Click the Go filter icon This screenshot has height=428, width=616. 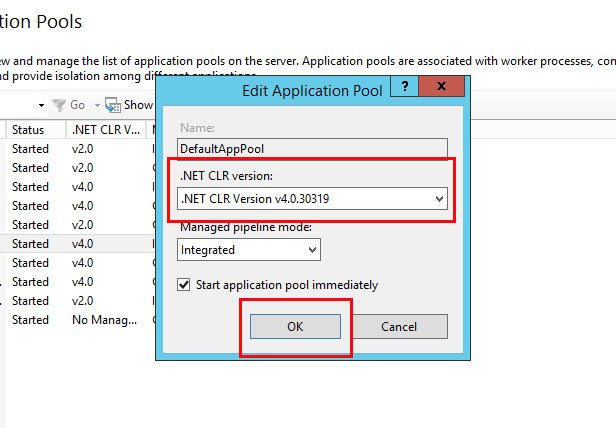(x=59, y=105)
